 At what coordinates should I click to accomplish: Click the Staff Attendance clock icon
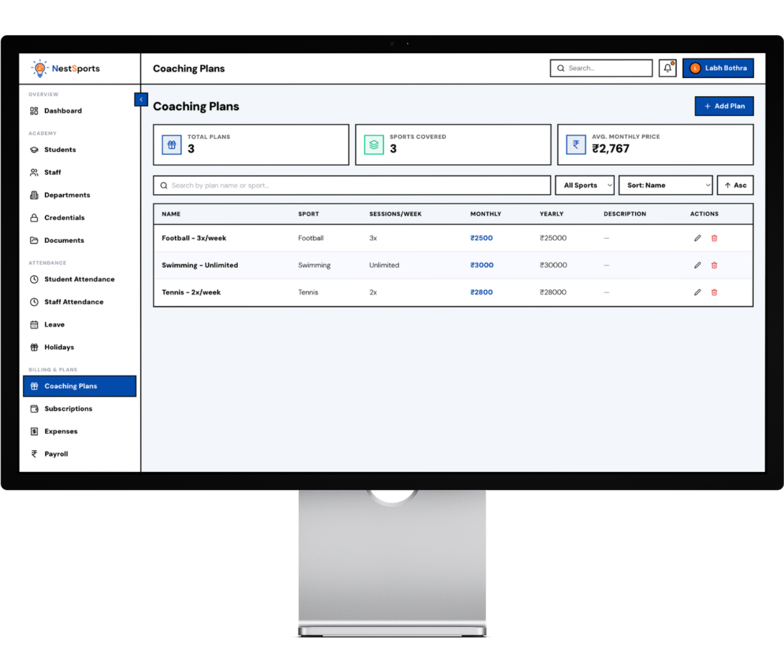click(34, 302)
